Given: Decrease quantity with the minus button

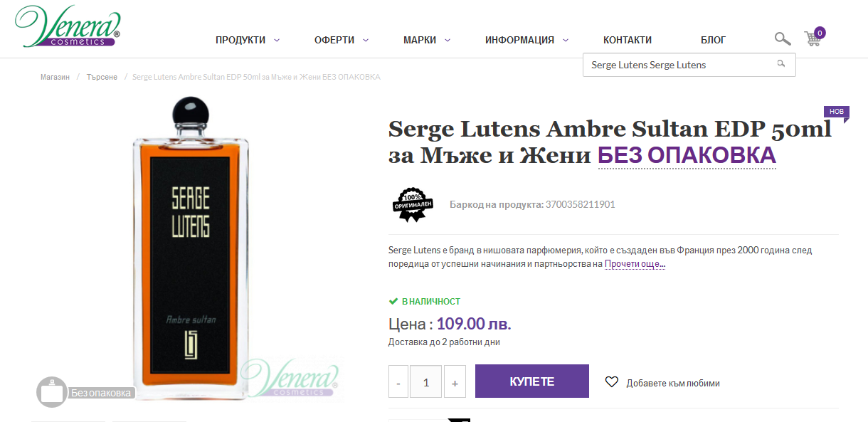Looking at the screenshot, I should click(398, 382).
